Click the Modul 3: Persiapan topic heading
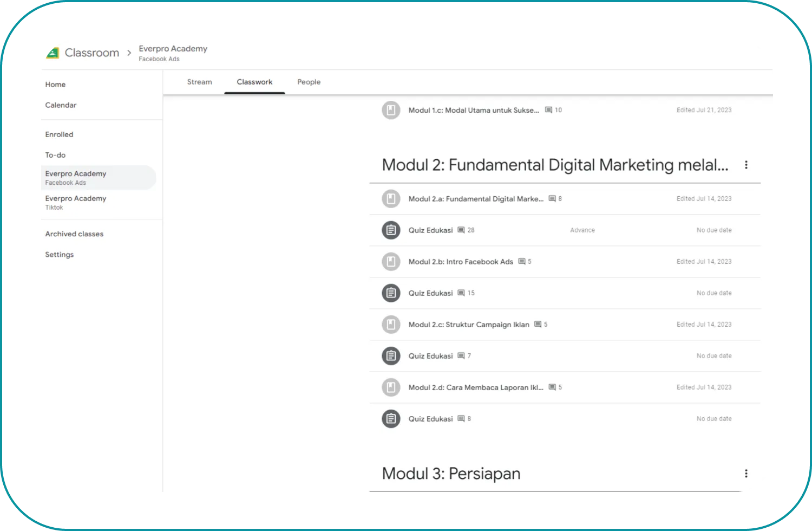Image resolution: width=812 pixels, height=531 pixels. [451, 474]
